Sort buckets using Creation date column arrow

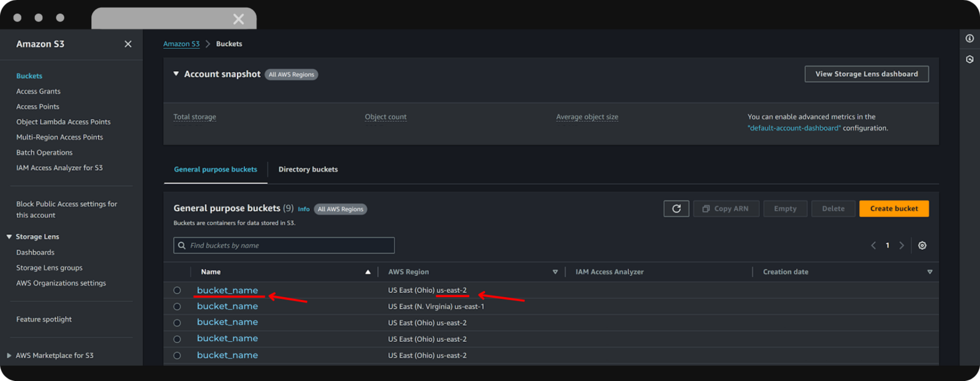click(930, 272)
